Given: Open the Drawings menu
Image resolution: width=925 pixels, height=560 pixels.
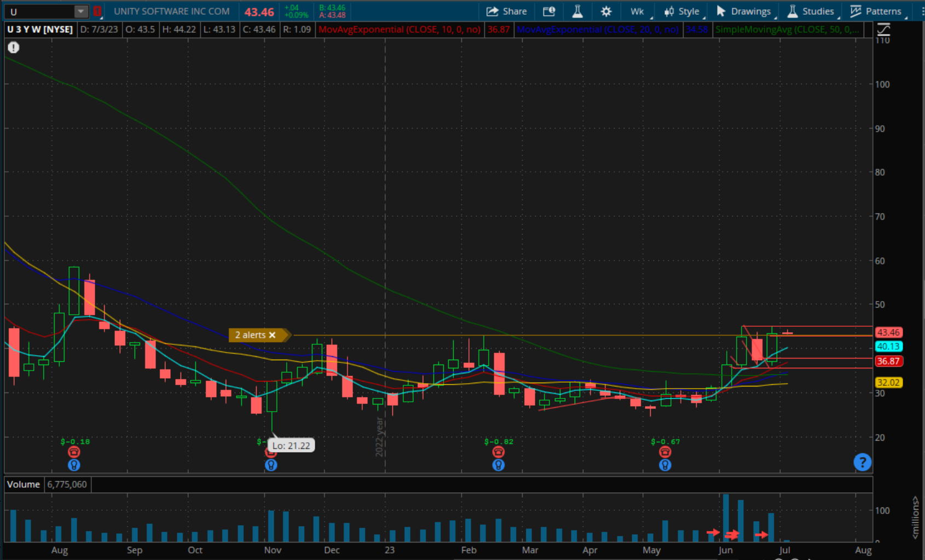Looking at the screenshot, I should coord(744,11).
